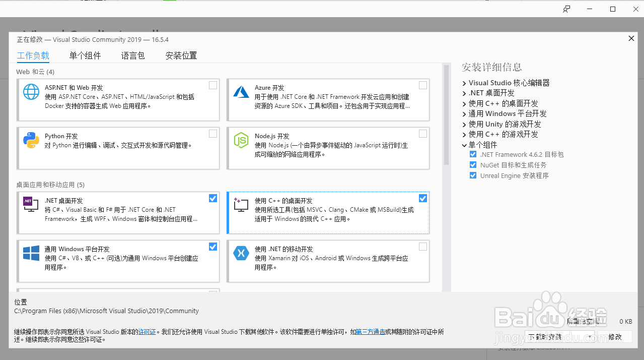Click the ASP.NET globe icon
This screenshot has width=644, height=360.
(31, 92)
